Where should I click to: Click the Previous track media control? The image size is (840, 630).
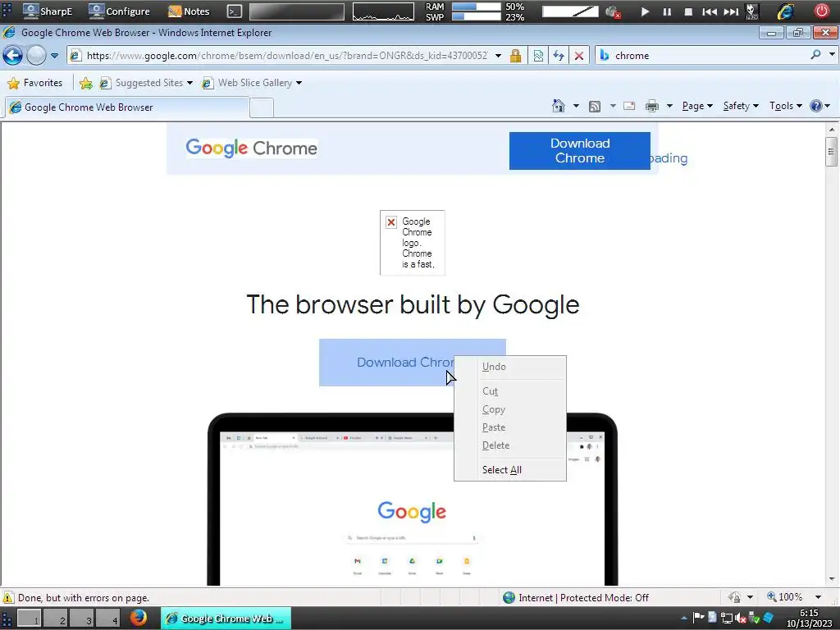click(x=710, y=11)
